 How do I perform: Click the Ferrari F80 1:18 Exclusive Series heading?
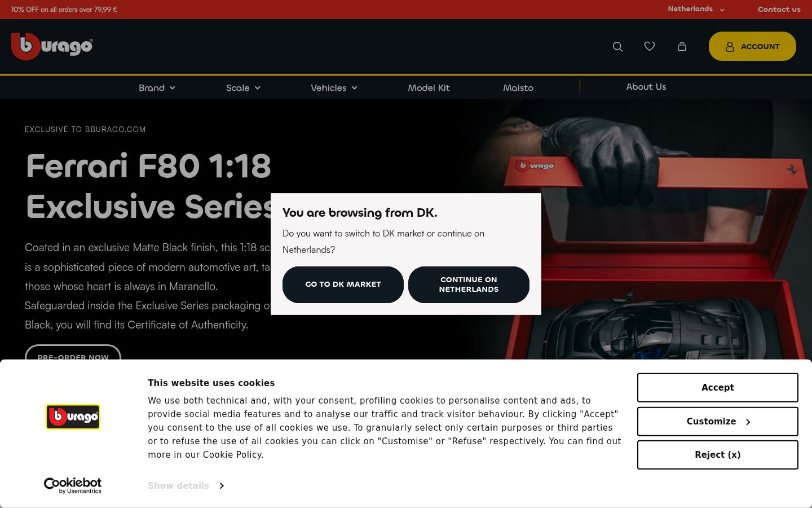[149, 186]
